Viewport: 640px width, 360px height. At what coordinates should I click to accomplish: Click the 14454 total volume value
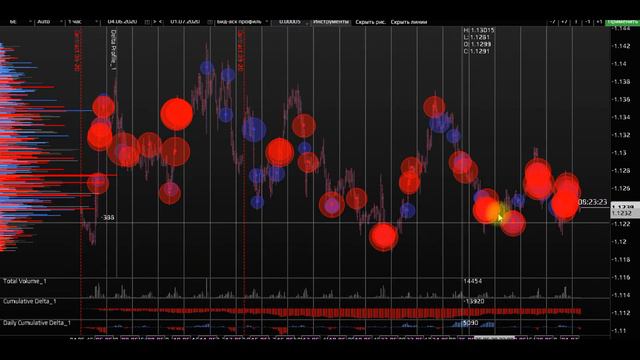[x=473, y=281]
